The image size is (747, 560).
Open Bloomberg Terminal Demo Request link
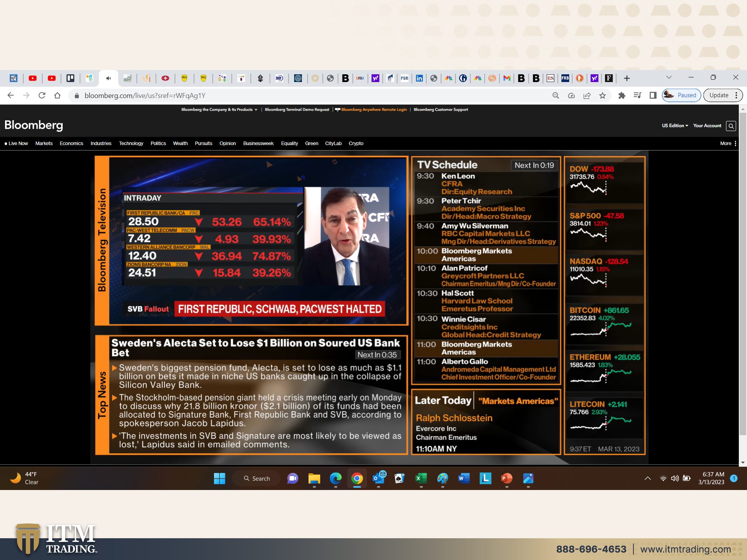point(297,110)
